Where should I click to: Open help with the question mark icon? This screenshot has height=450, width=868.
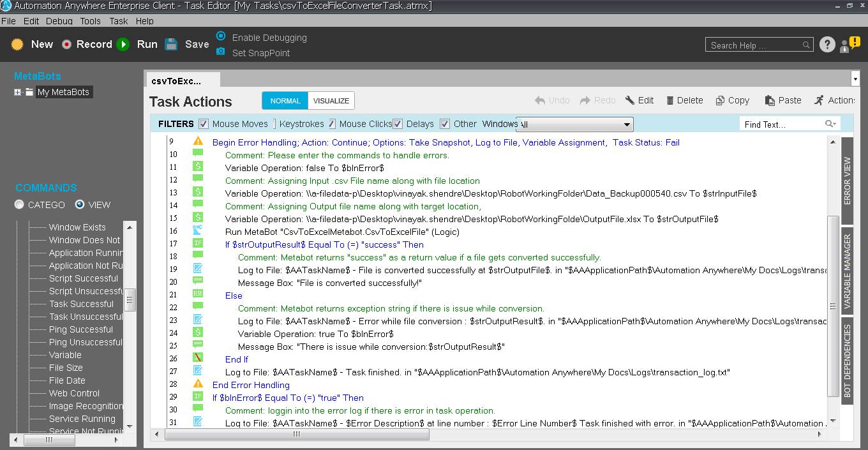(827, 45)
